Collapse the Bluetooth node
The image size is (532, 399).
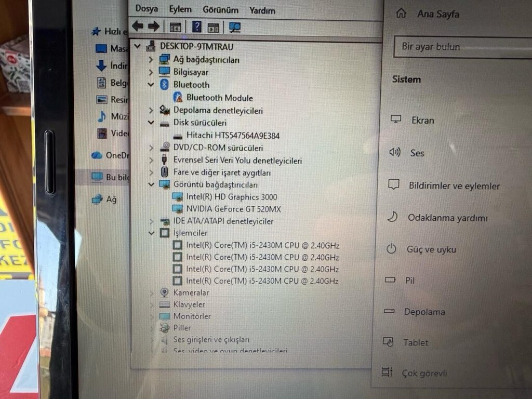point(151,85)
